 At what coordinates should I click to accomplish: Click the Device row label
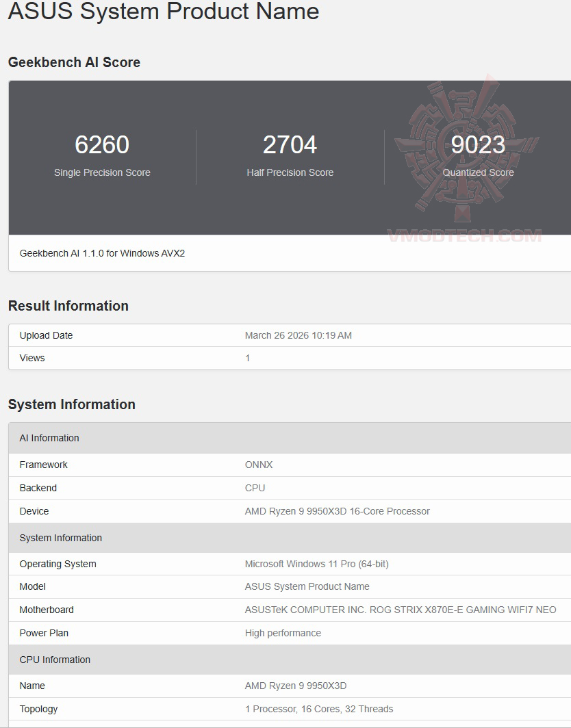34,511
